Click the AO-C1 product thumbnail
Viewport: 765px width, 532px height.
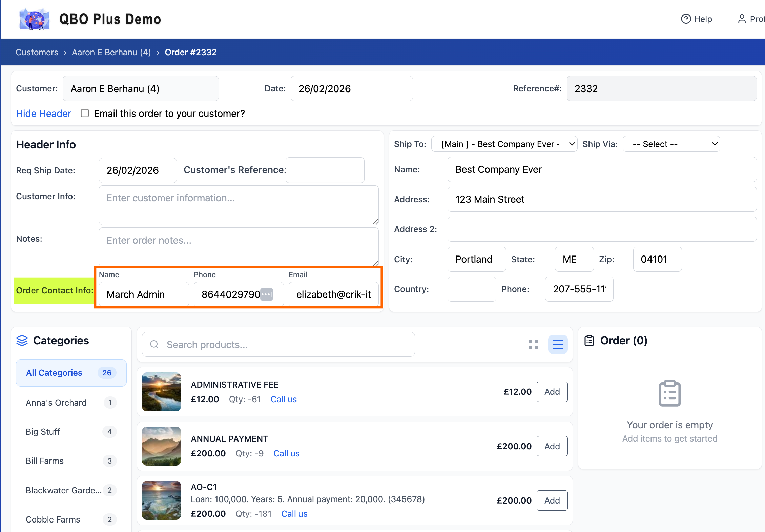pyautogui.click(x=161, y=500)
